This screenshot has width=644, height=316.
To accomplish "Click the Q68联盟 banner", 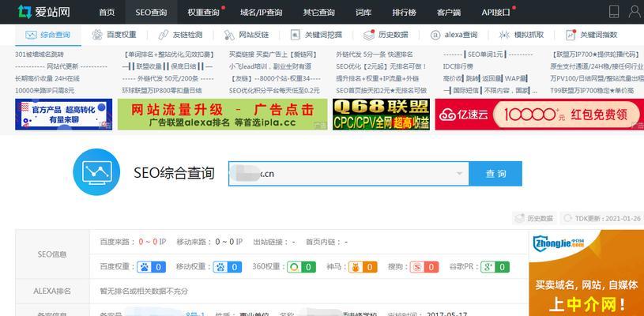I will 382,115.
